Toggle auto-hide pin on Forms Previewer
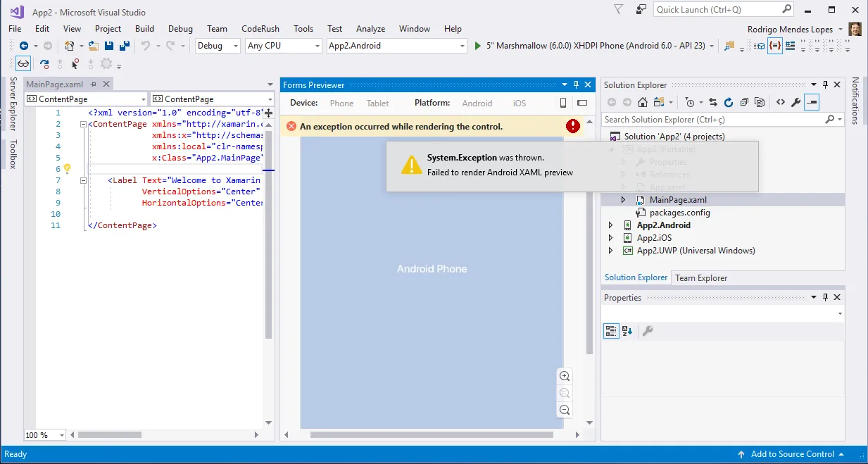868x464 pixels. (576, 84)
